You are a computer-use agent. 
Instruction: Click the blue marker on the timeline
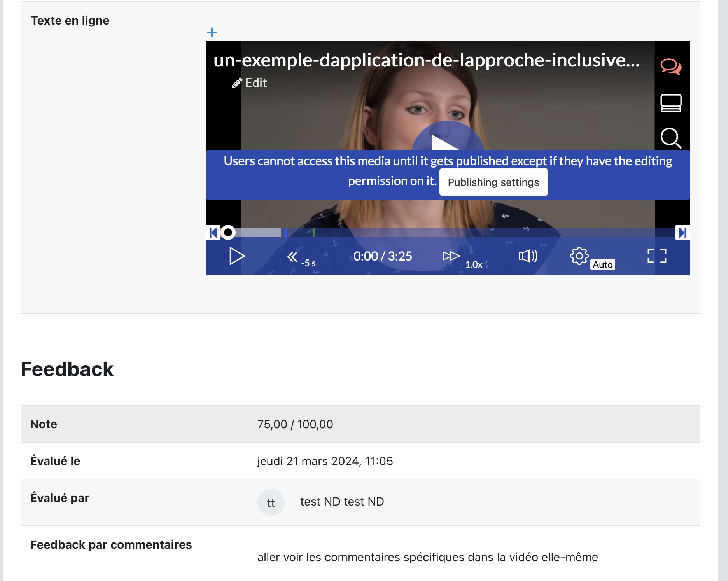286,233
